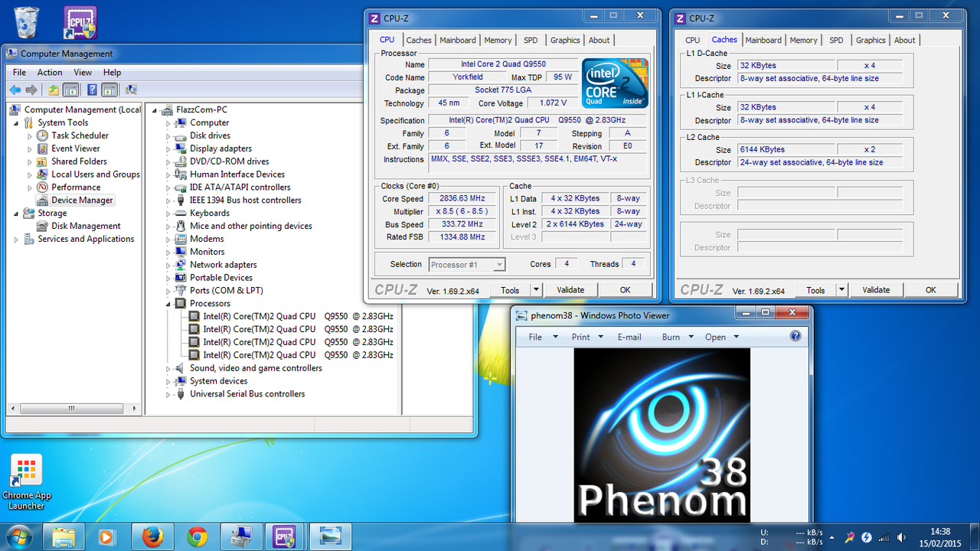
Task: Click the blue lightning bolt tray icon
Action: (x=867, y=537)
